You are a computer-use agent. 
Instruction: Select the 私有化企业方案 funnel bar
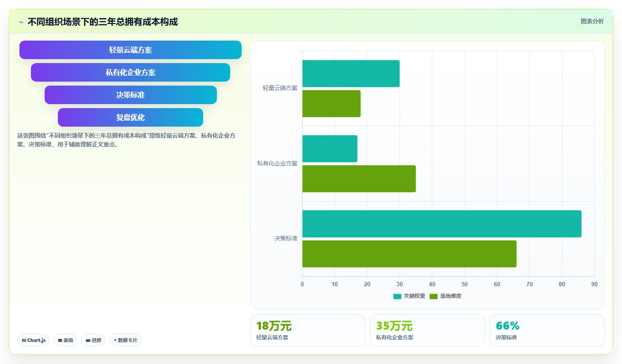(x=130, y=72)
